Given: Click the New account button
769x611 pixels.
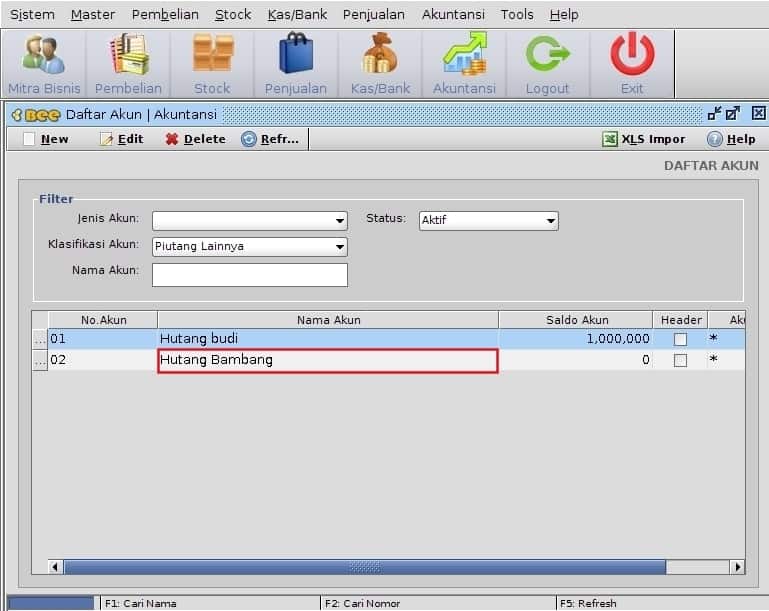Looking at the screenshot, I should [x=46, y=139].
